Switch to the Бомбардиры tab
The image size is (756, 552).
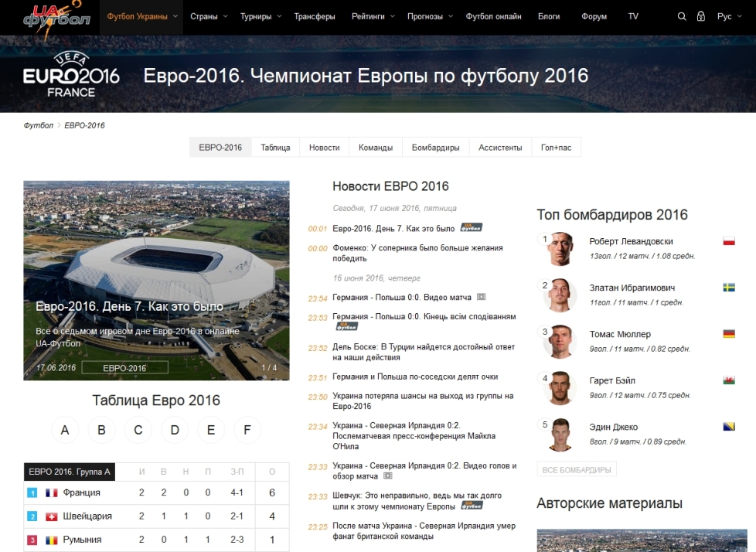[435, 148]
